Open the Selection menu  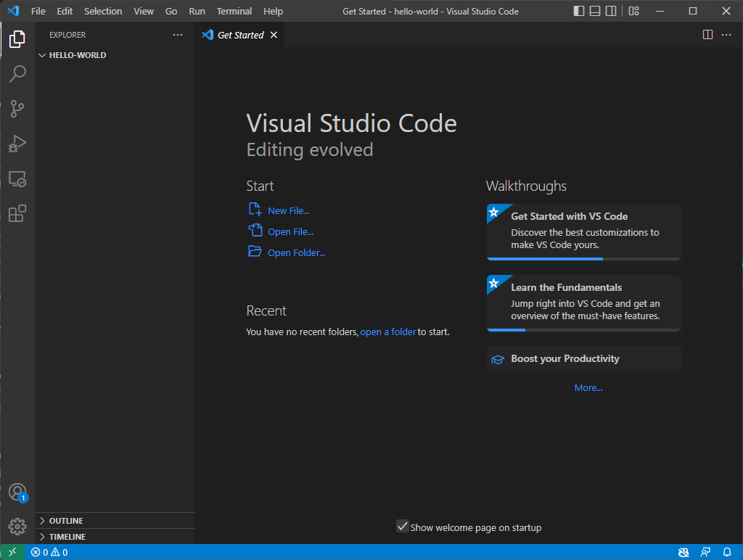pyautogui.click(x=103, y=11)
